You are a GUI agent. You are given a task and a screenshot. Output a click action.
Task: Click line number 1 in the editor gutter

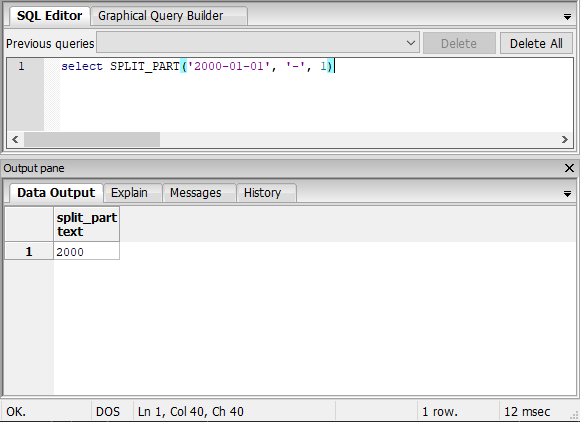21,67
